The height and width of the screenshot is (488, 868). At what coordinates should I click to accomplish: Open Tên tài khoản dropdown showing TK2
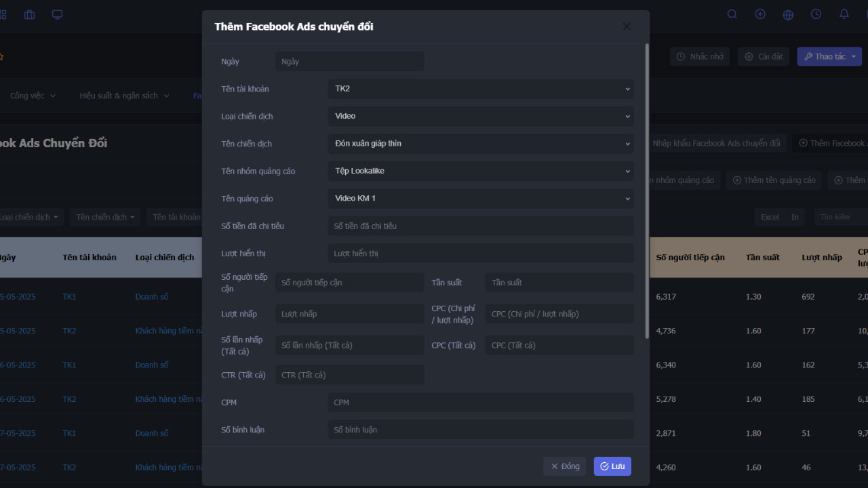tap(481, 89)
